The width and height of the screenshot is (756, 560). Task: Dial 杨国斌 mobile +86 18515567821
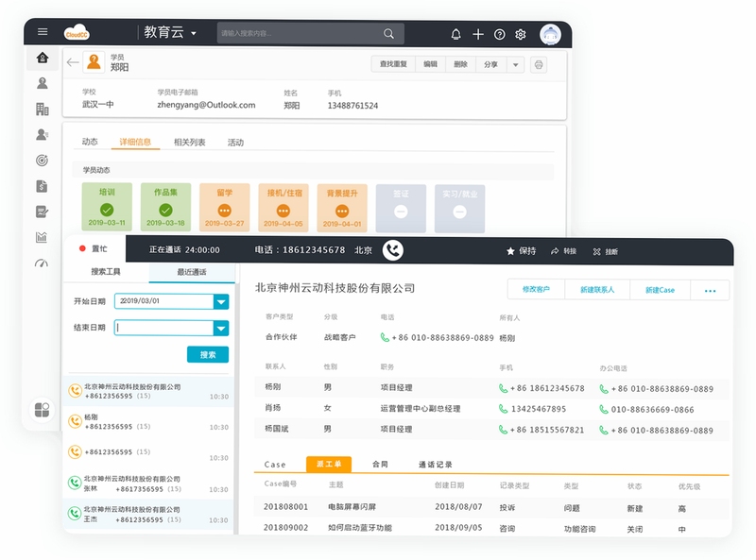point(541,430)
